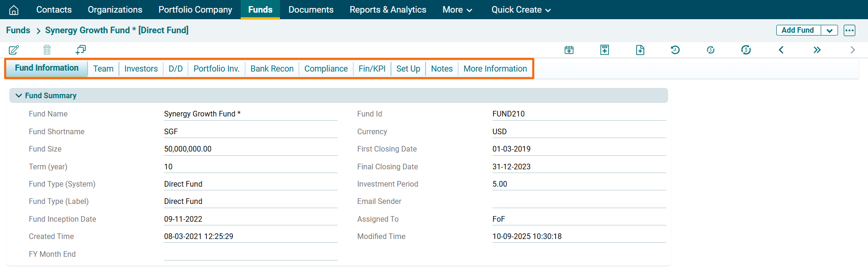Click the double chevron right icon
Image resolution: width=868 pixels, height=268 pixels.
click(x=817, y=50)
